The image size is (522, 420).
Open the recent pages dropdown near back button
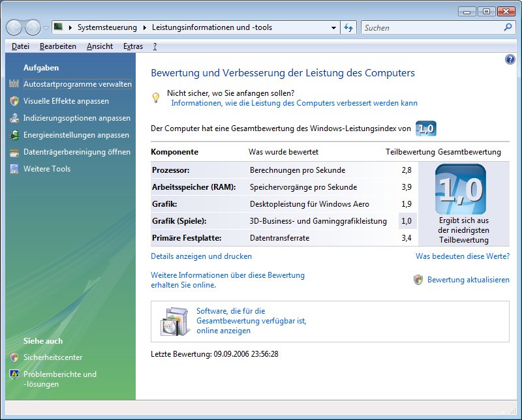tap(46, 28)
